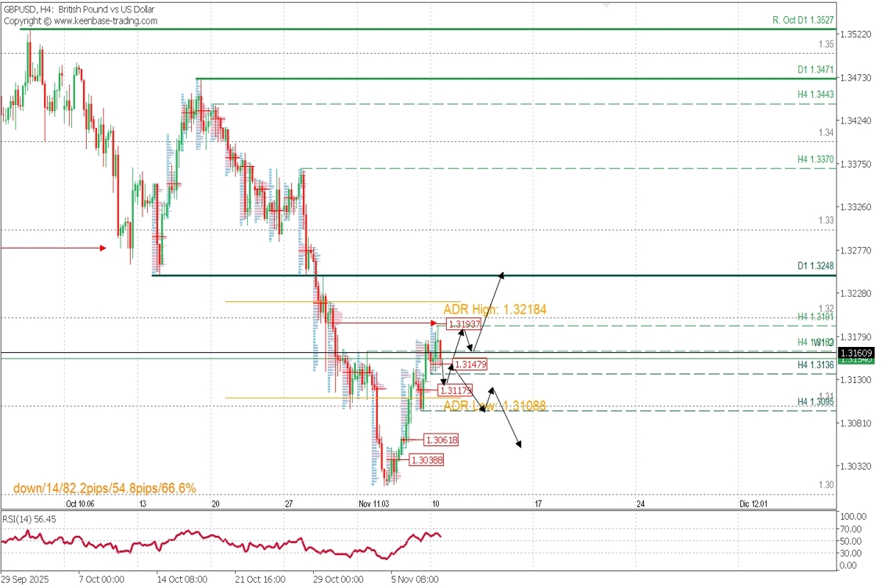Screen dimensions: 882x588
Task: Click the RSI(14) 56.45 indicator label
Action: point(29,517)
